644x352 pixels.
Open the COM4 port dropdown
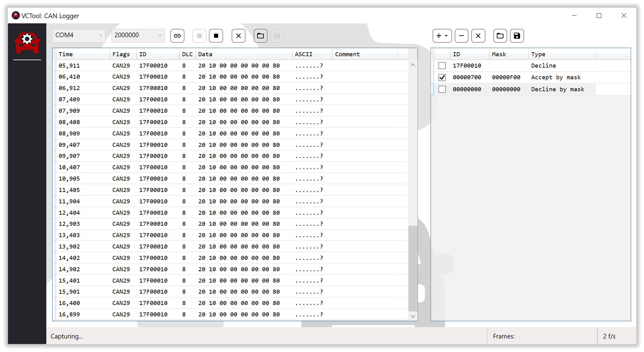tap(79, 35)
